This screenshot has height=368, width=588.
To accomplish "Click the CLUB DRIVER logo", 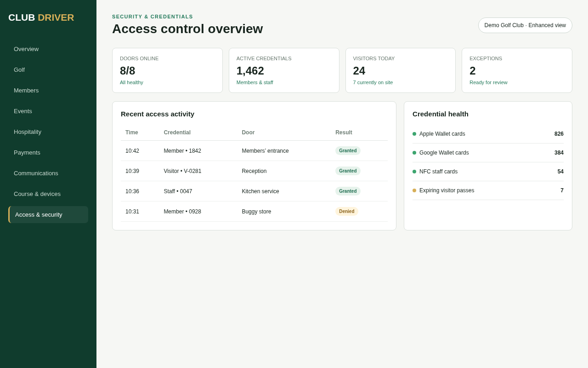I will pyautogui.click(x=41, y=17).
